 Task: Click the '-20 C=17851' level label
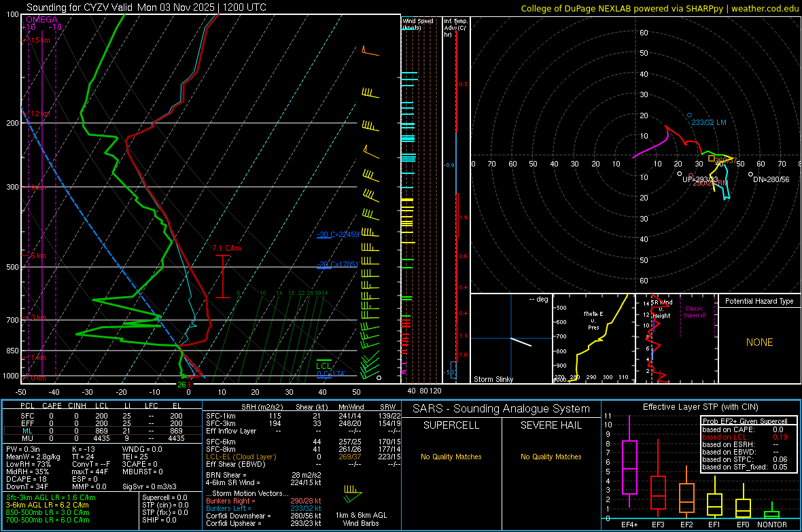point(337,264)
